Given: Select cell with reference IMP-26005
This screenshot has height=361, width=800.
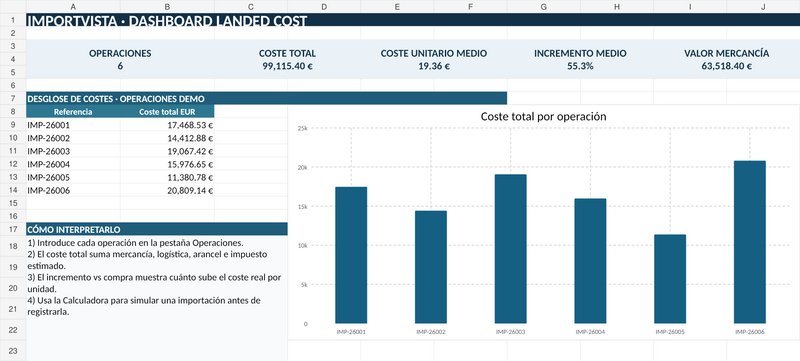Looking at the screenshot, I should pos(73,177).
